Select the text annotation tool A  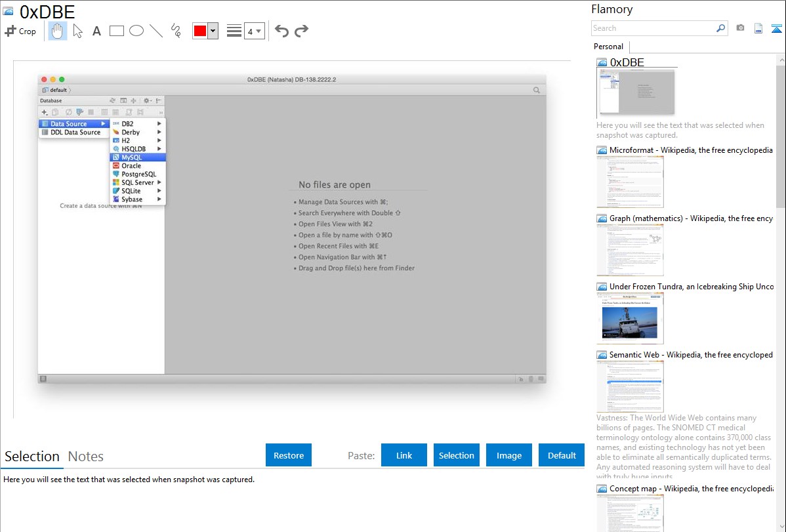(x=96, y=31)
